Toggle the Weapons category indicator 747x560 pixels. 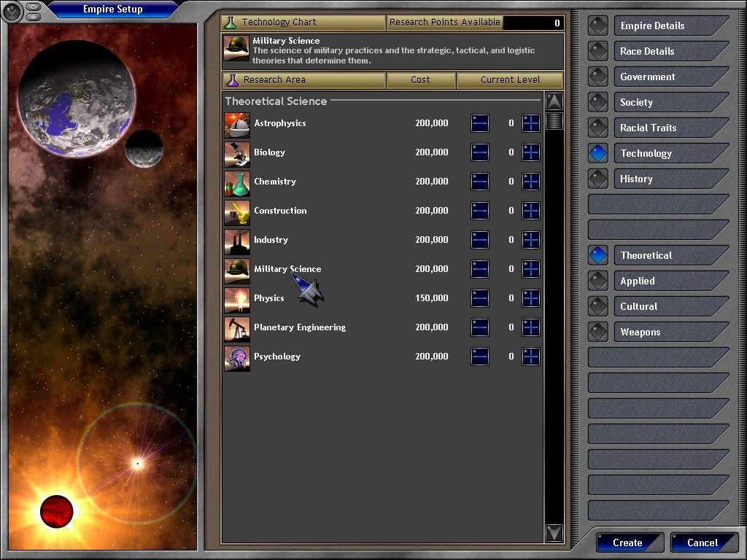(598, 332)
